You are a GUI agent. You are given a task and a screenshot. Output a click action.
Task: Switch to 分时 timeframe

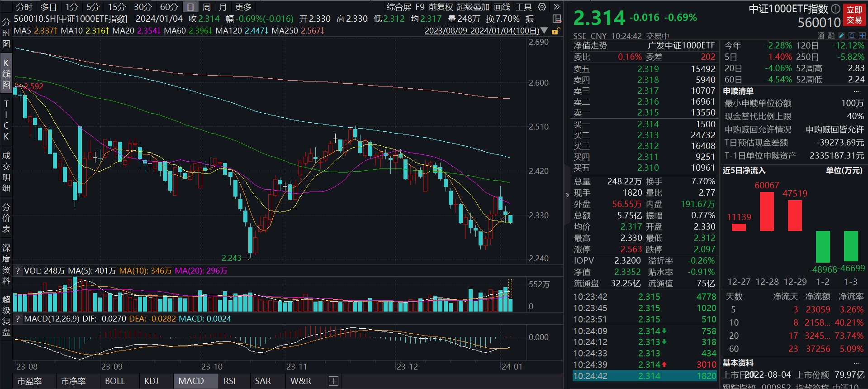(24, 7)
